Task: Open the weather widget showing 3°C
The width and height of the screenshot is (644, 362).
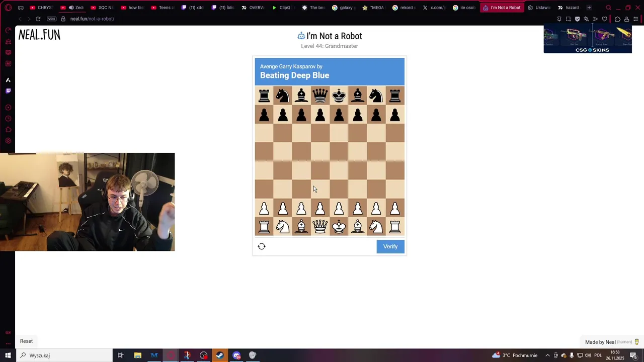Action: pos(514,355)
